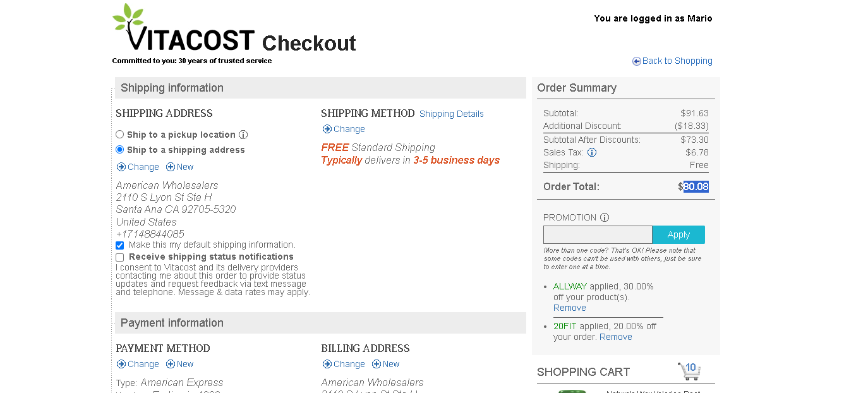Click the Apply promotion button

(678, 234)
